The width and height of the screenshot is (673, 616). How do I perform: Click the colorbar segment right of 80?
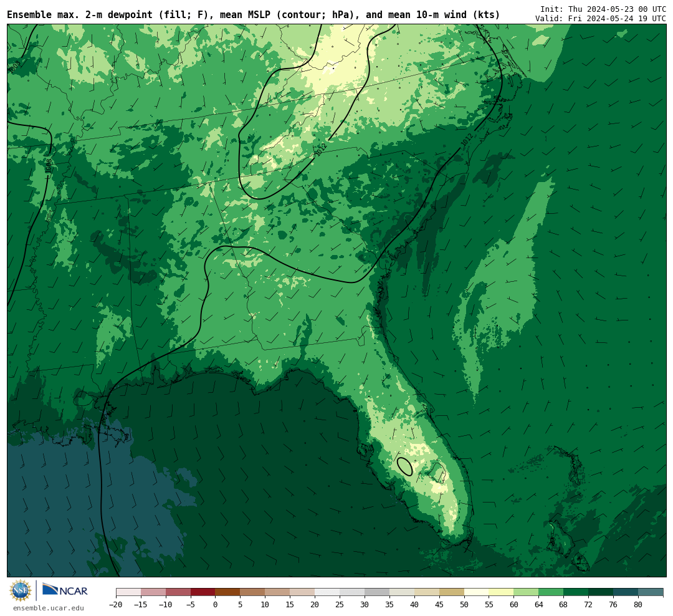coord(651,592)
